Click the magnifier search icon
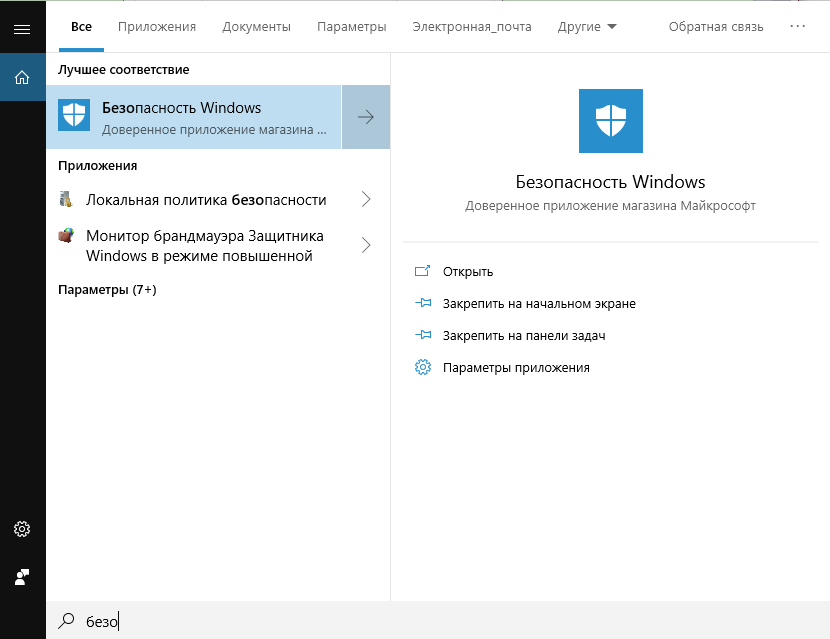This screenshot has height=639, width=830. point(67,621)
